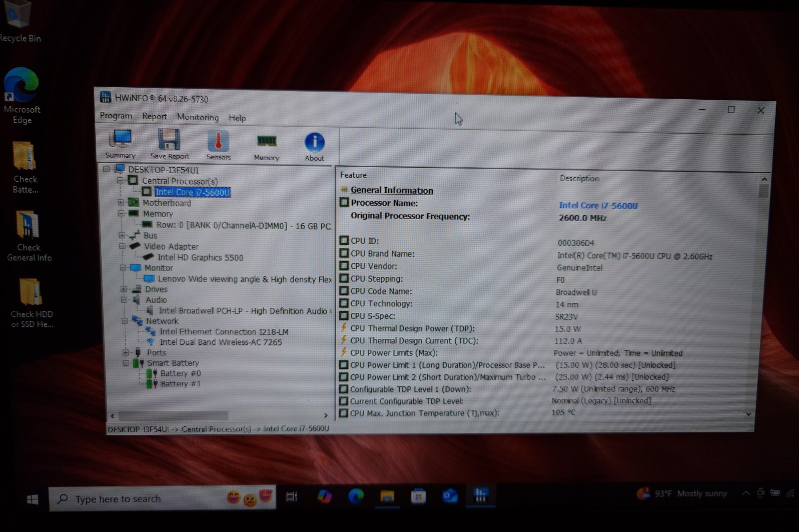Click the General Information heading
Screen dimensions: 799x532
coord(392,190)
